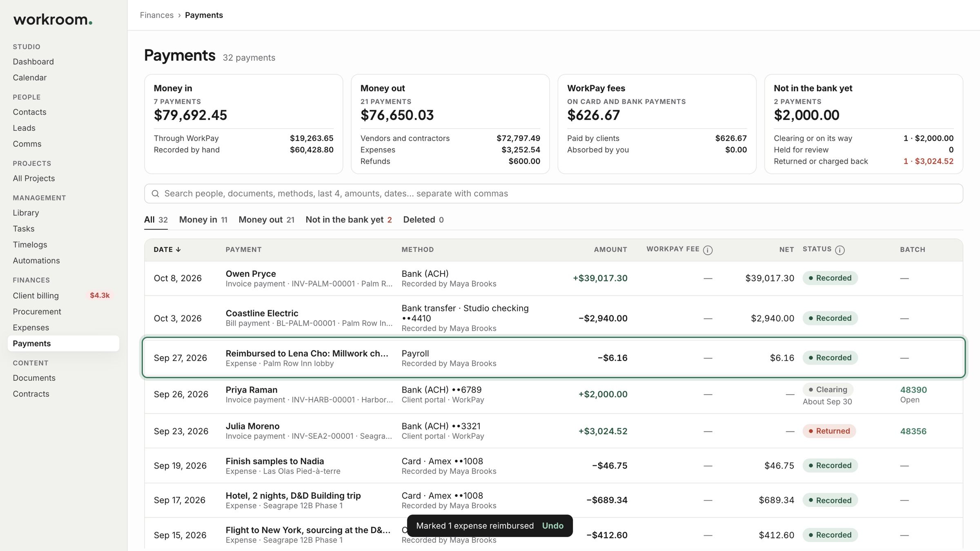Go to Contacts in the sidebar
This screenshot has width=980, height=551.
(29, 112)
